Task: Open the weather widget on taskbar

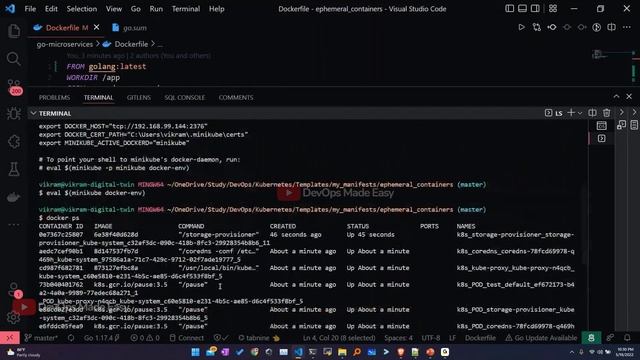Action: [x=24, y=352]
